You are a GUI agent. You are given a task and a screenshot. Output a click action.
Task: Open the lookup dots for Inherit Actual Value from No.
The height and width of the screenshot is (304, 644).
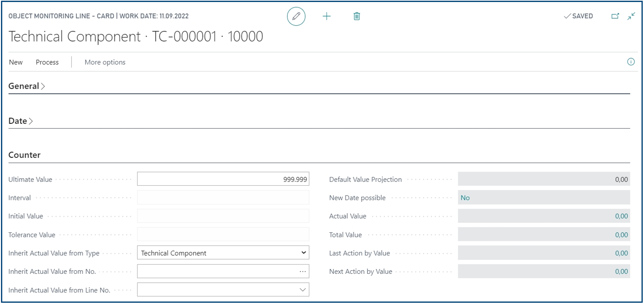point(303,271)
